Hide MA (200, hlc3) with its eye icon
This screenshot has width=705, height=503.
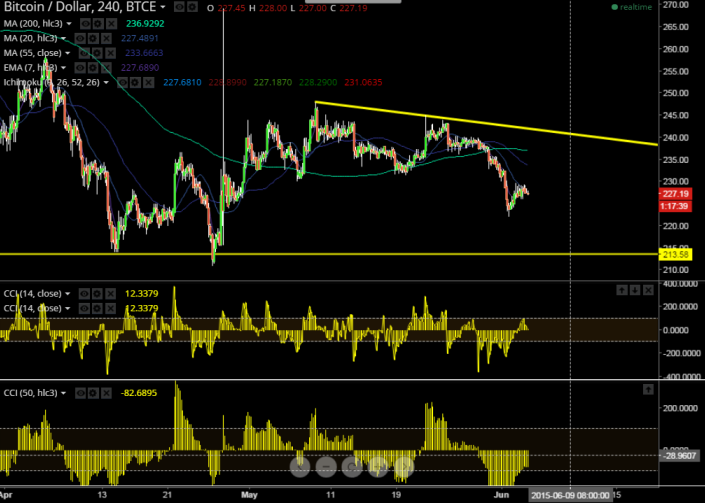(x=85, y=23)
